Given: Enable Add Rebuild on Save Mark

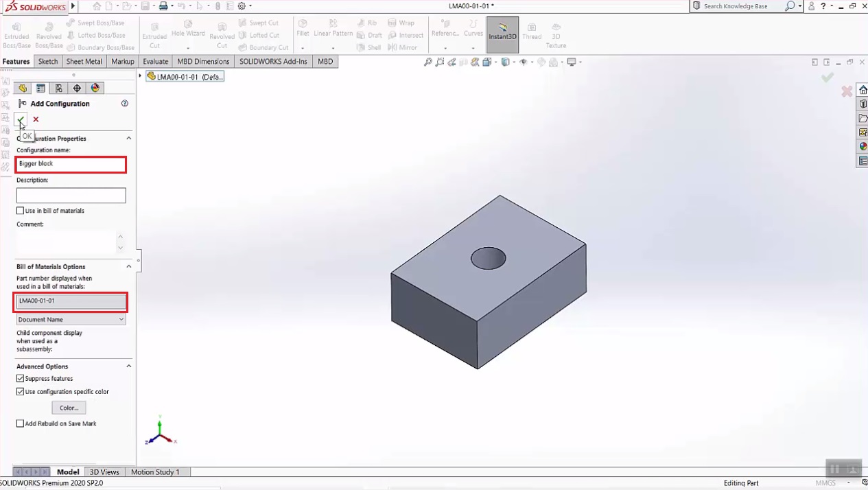Looking at the screenshot, I should point(19,423).
